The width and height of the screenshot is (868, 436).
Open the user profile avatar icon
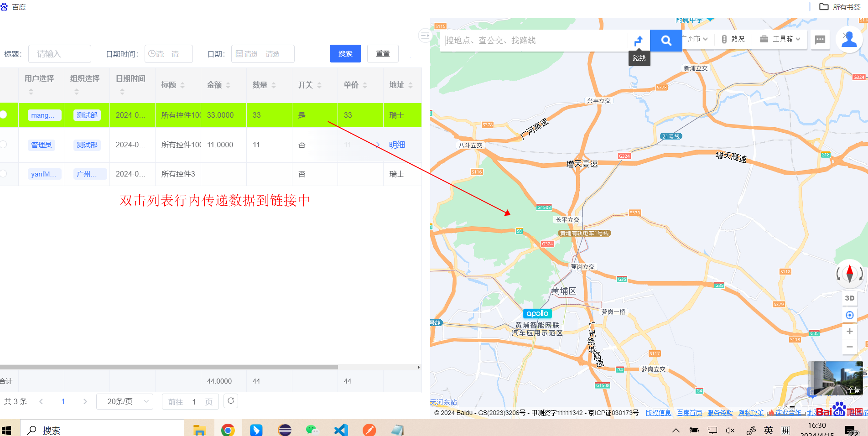tap(849, 40)
